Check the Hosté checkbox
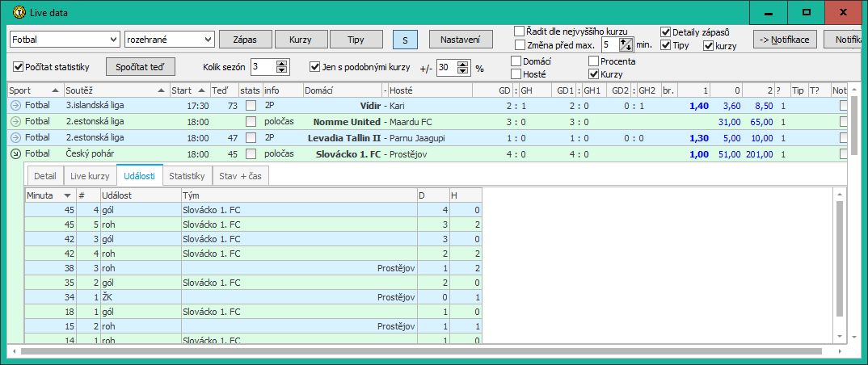 click(516, 73)
